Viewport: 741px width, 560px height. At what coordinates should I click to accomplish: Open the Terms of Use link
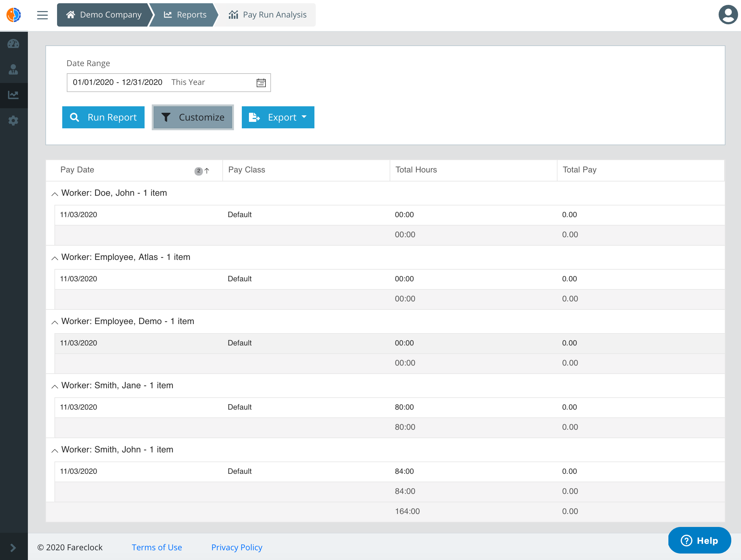(x=157, y=547)
